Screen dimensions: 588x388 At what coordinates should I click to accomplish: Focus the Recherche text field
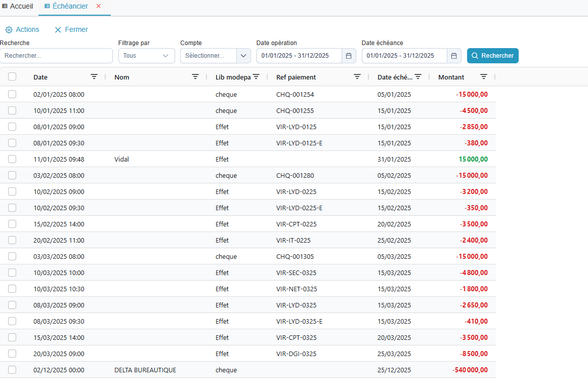click(56, 56)
